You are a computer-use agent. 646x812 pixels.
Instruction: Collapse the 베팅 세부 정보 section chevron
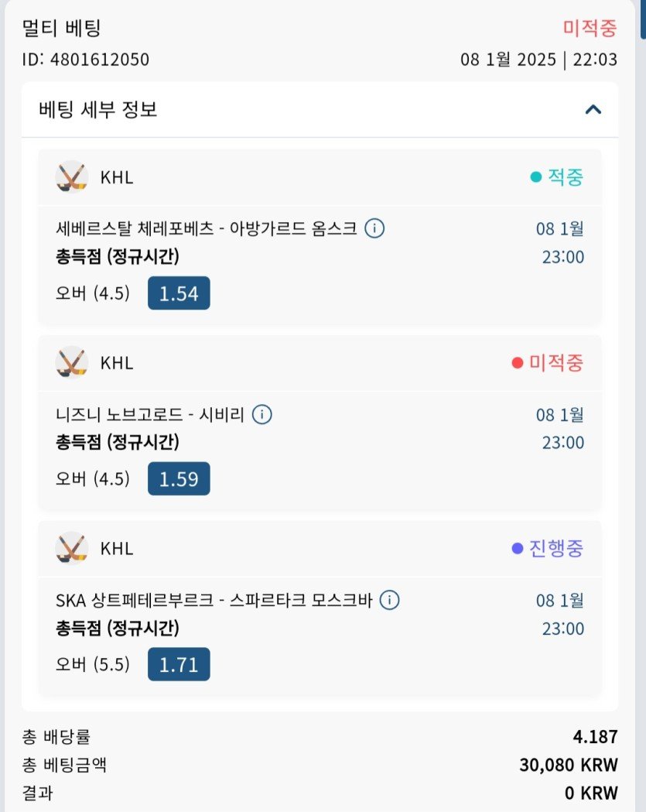coord(593,109)
